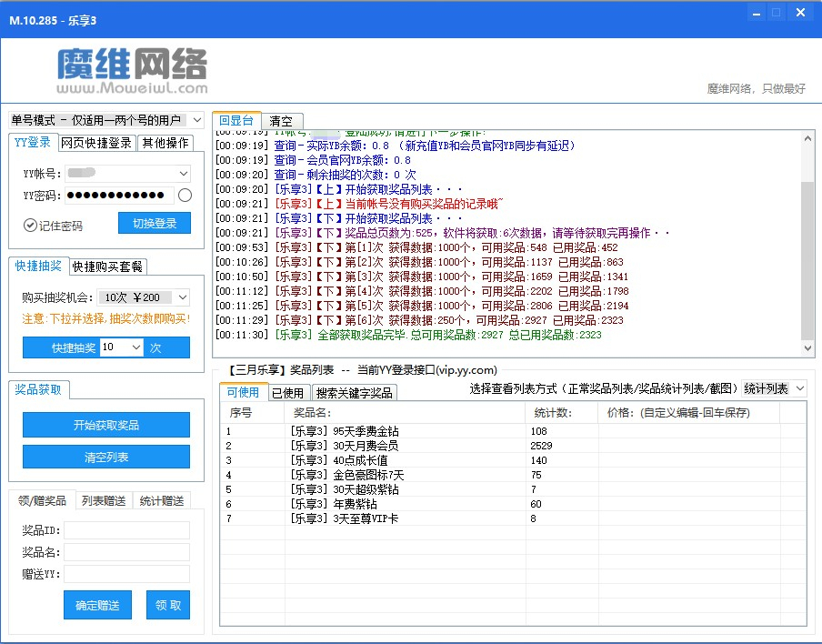Open the 统计列表 view mode dropdown
Screen dimensions: 822x644
pyautogui.click(x=800, y=388)
